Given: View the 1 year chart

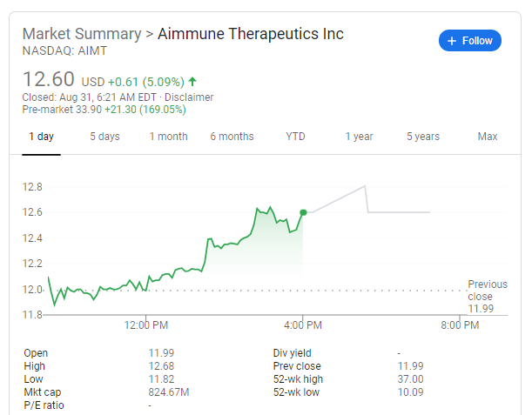Looking at the screenshot, I should click(x=359, y=137).
